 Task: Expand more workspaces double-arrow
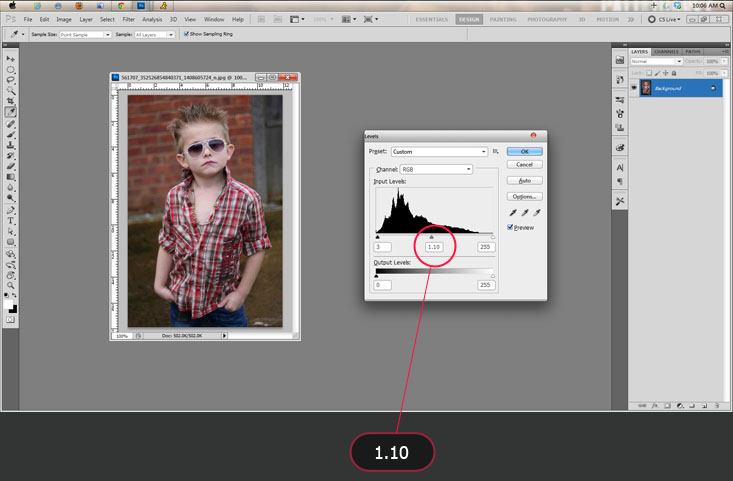point(631,19)
